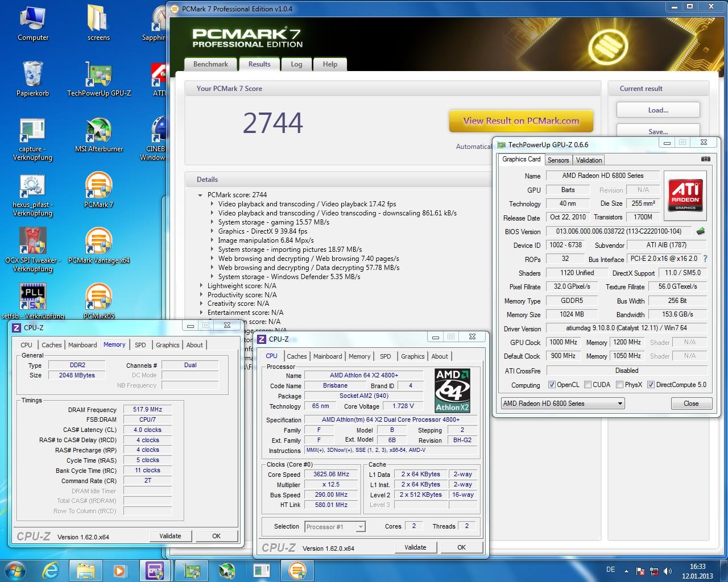Viewport: 728px width, 582px height.
Task: Open Sensors tab in GPU-Z
Action: pyautogui.click(x=558, y=160)
